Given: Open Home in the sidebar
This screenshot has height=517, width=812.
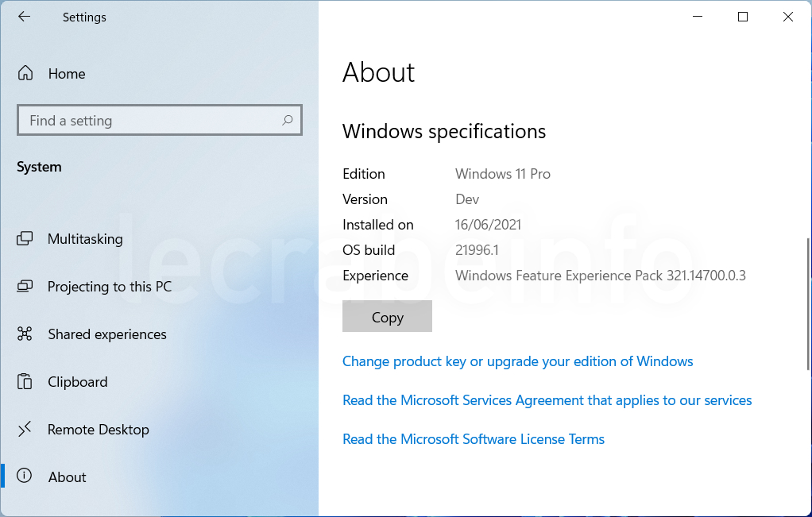Looking at the screenshot, I should click(67, 74).
